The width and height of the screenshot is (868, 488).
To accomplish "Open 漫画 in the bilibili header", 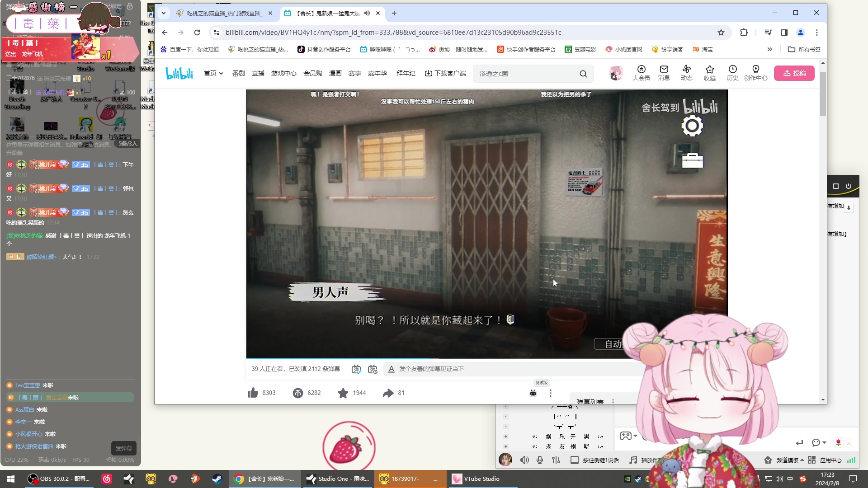I will pos(335,73).
